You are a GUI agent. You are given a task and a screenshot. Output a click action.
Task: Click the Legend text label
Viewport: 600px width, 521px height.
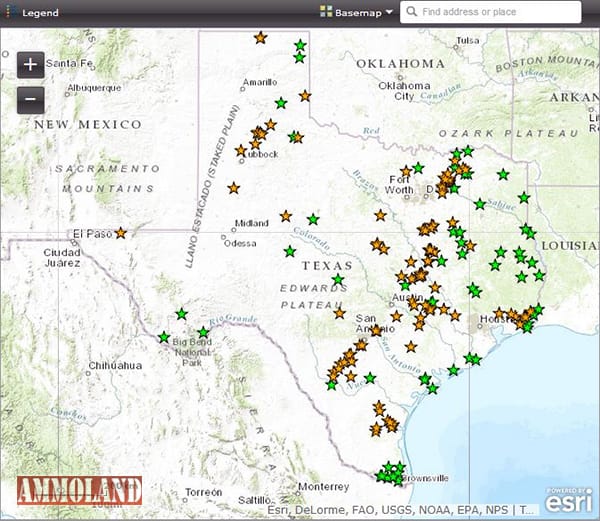pos(41,13)
